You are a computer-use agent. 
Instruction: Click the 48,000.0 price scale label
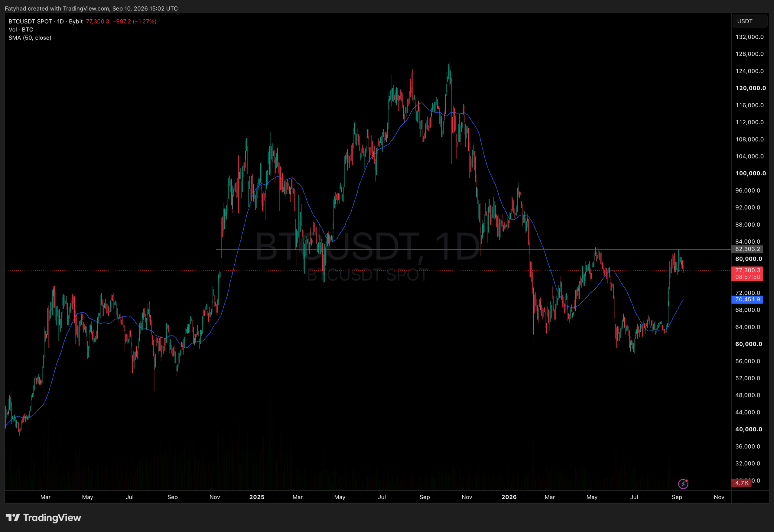748,395
